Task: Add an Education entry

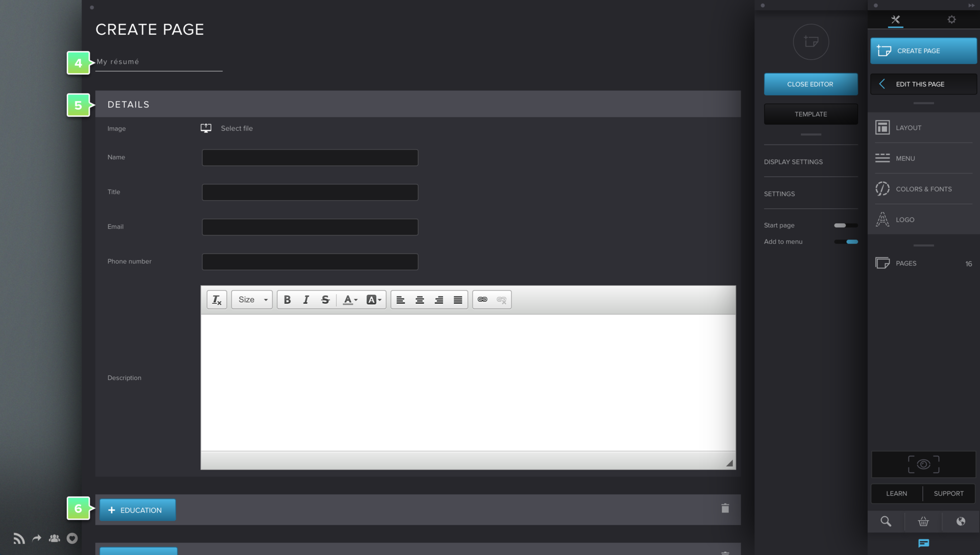Action: click(x=138, y=510)
